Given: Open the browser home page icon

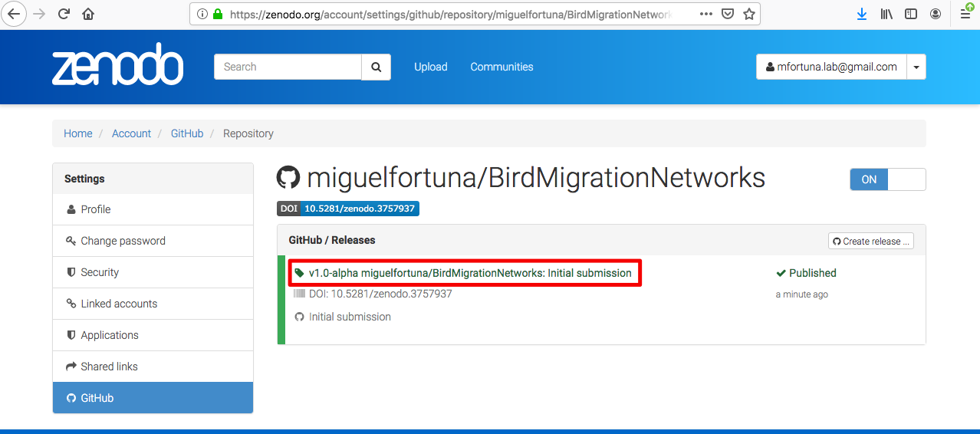Looking at the screenshot, I should click(88, 14).
